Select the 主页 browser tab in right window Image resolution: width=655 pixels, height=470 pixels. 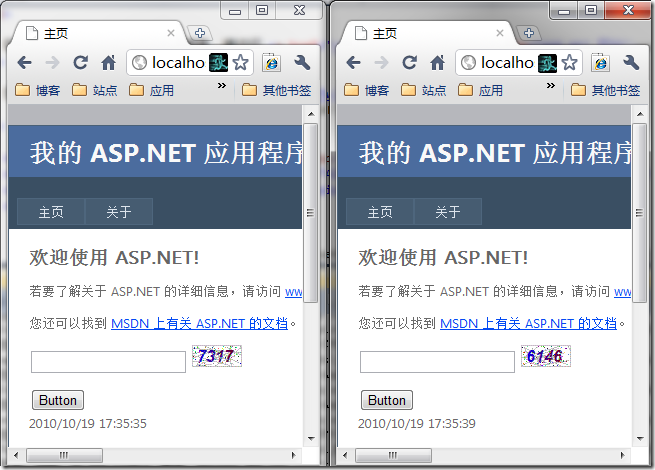pyautogui.click(x=425, y=33)
